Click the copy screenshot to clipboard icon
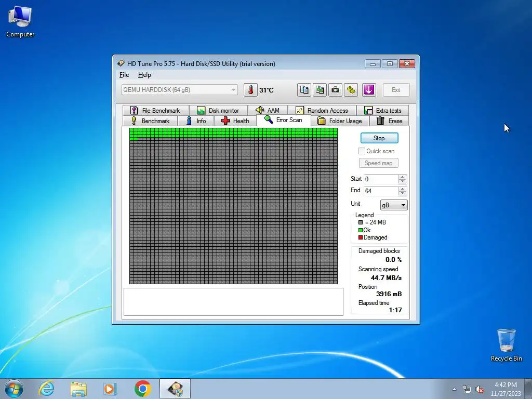Viewport: 532px width, 399px height. coord(320,90)
